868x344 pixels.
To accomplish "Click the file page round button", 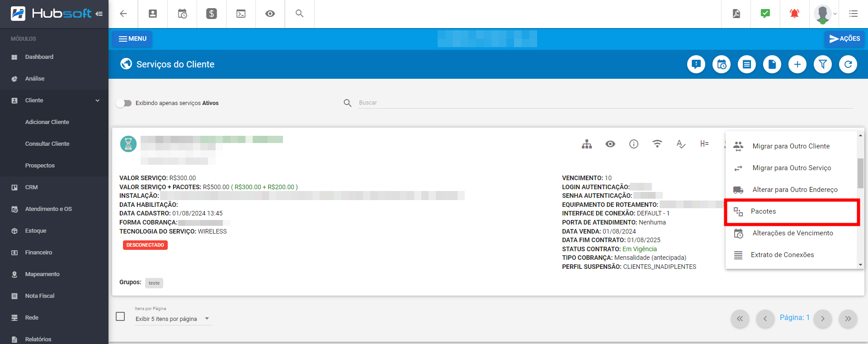I will (772, 64).
